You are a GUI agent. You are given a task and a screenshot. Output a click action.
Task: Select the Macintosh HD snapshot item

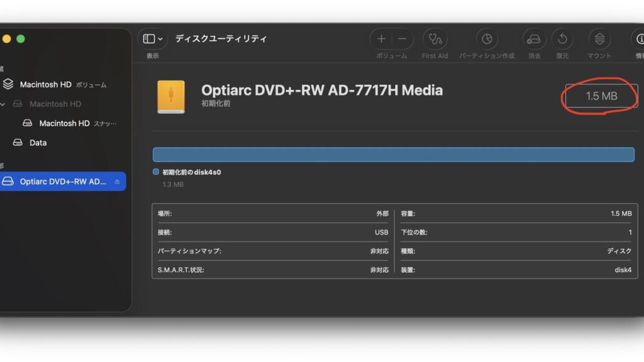64,123
